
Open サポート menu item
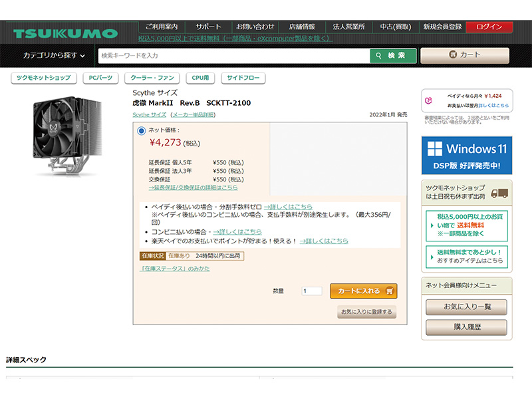click(208, 27)
